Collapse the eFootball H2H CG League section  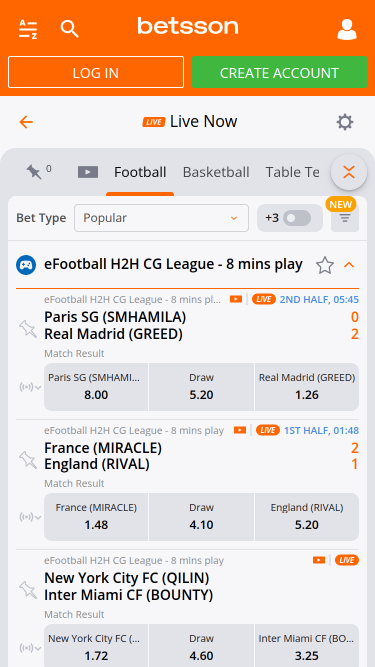[349, 265]
